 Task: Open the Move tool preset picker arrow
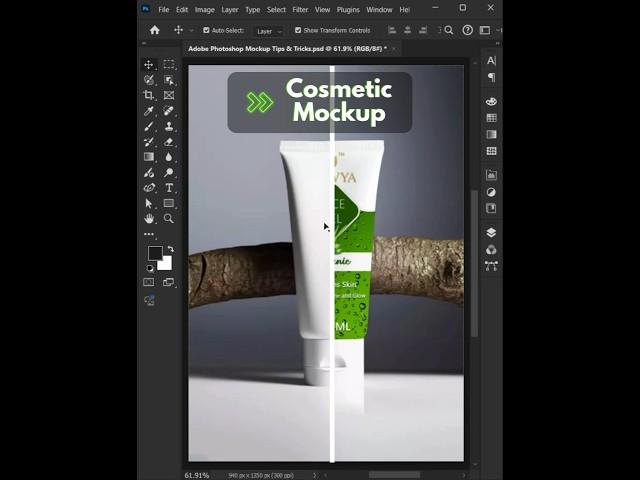click(191, 31)
